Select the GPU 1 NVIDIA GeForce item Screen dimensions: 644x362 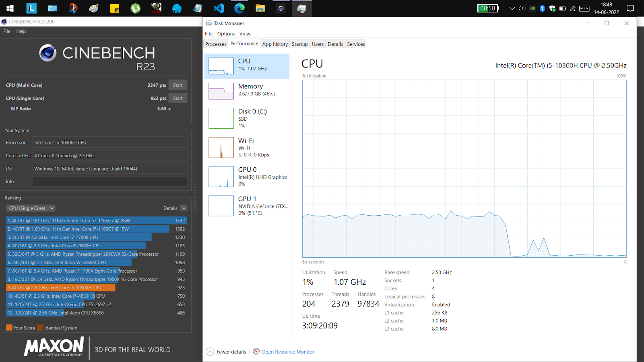[247, 206]
